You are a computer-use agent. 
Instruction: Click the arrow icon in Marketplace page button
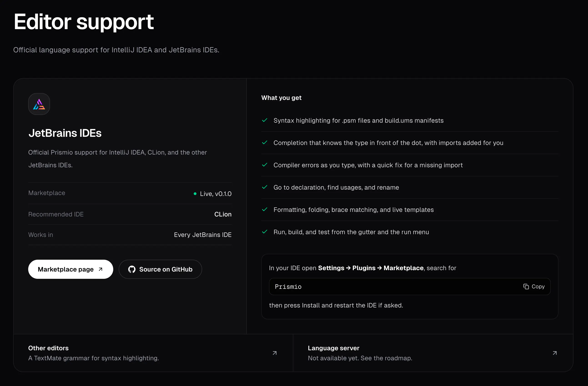click(x=101, y=269)
